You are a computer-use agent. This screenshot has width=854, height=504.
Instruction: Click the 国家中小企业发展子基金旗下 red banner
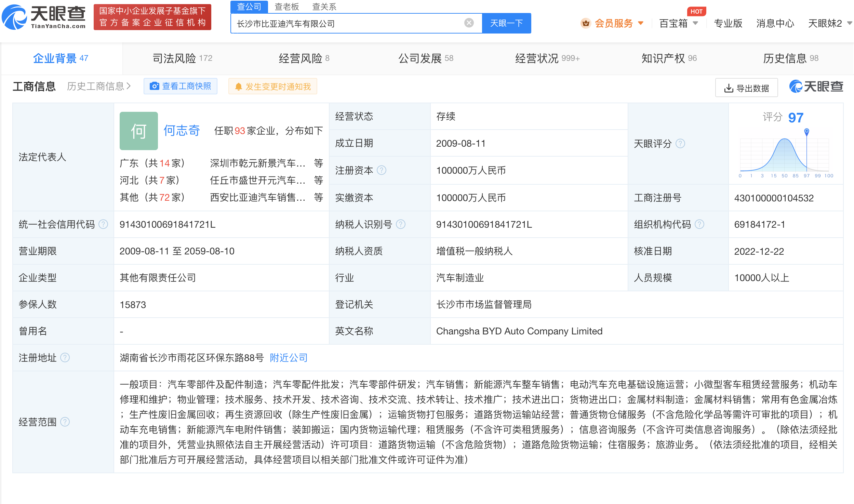152,17
